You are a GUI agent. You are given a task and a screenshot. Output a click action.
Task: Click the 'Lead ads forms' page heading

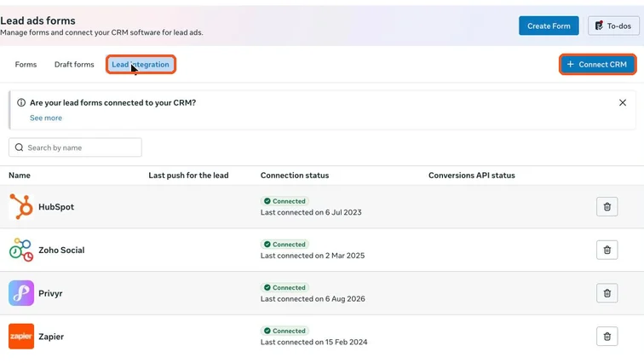click(x=37, y=20)
